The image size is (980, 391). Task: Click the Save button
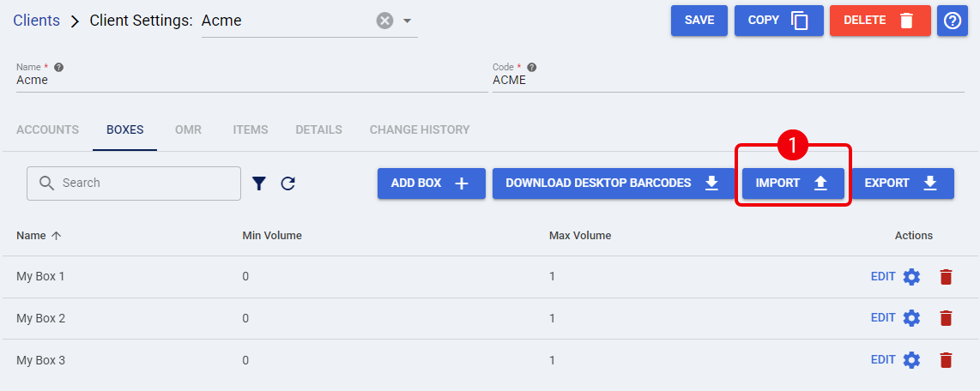point(699,21)
